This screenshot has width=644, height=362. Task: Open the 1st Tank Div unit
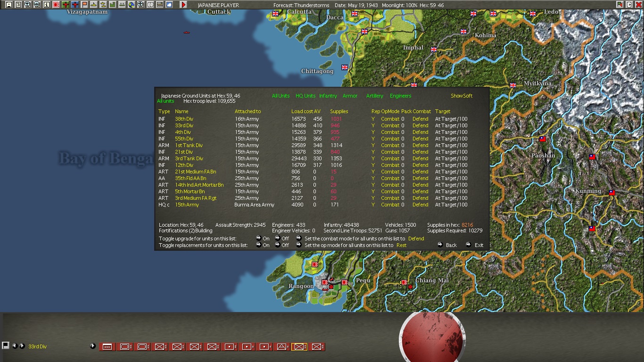[189, 146]
